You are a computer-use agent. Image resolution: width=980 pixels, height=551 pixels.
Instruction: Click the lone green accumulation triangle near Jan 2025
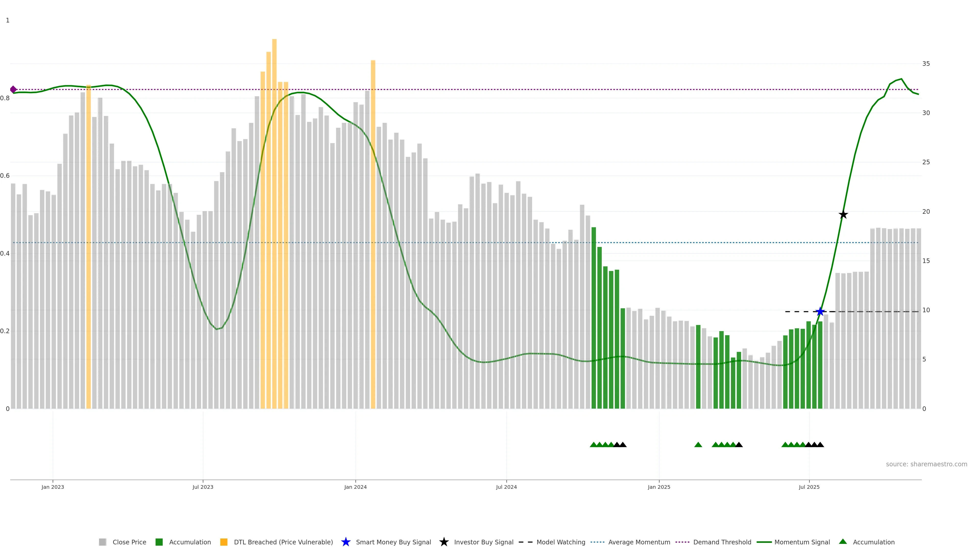click(698, 445)
